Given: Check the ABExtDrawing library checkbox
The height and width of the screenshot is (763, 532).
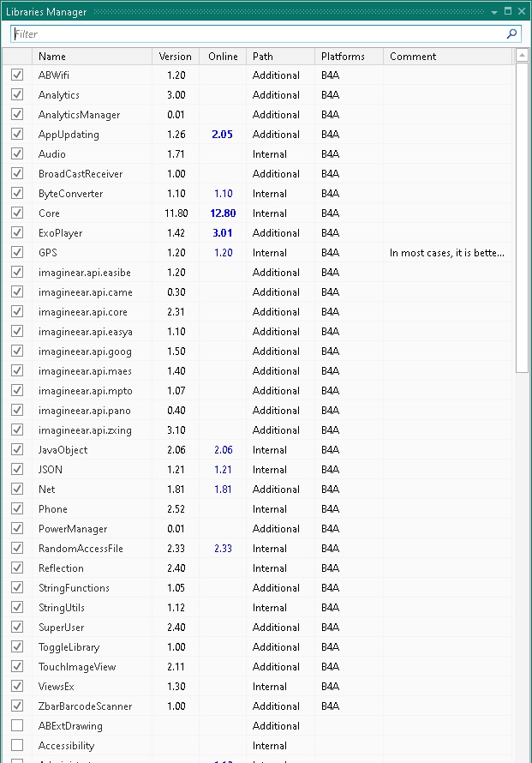Looking at the screenshot, I should click(x=17, y=725).
